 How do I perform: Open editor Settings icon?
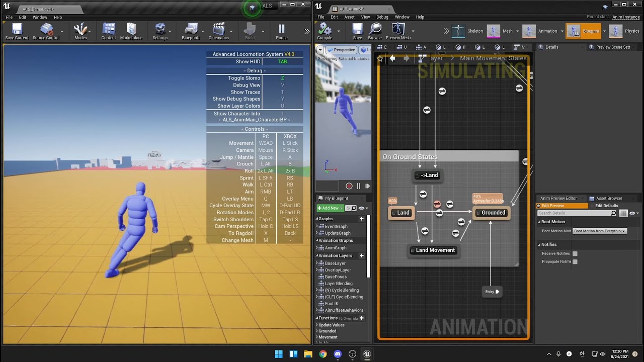point(160,31)
